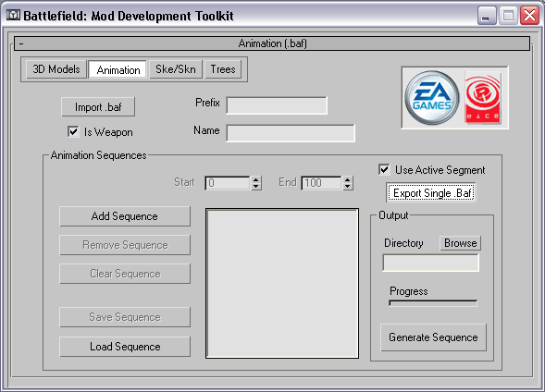Viewport: 545px width, 392px height.
Task: Switch to the 3D Models tab
Action: point(56,69)
